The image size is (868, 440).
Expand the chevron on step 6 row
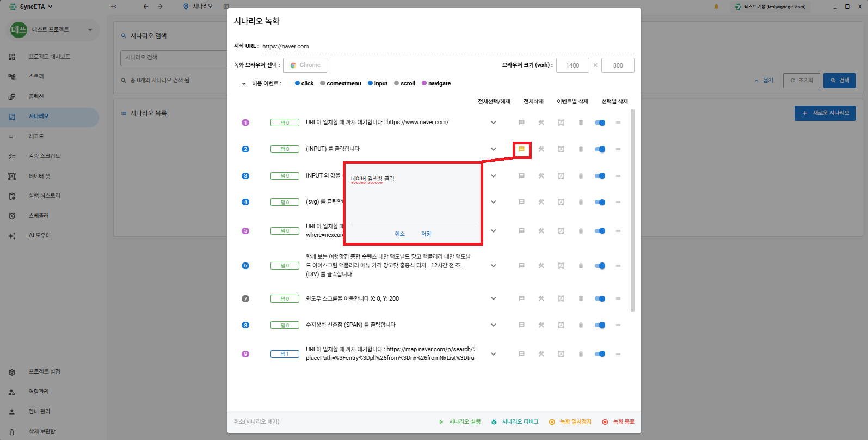point(494,266)
